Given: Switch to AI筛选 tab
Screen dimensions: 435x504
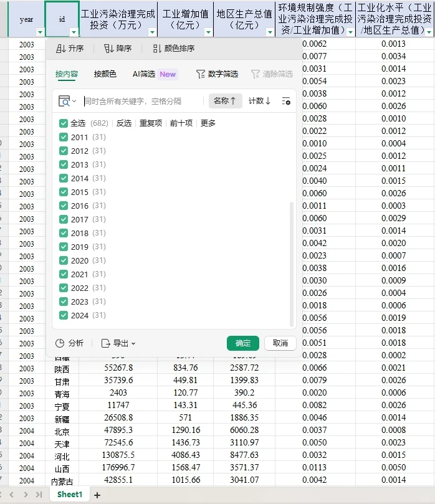Looking at the screenshot, I should 155,74.
